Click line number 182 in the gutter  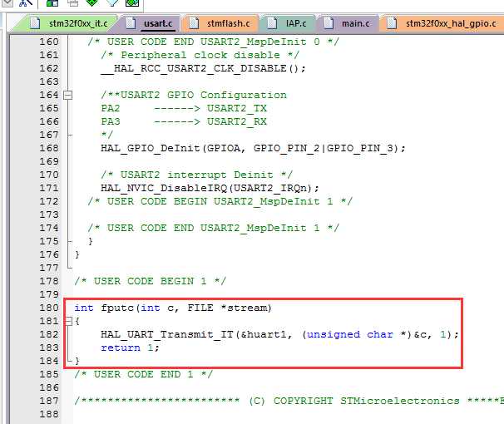click(x=49, y=334)
